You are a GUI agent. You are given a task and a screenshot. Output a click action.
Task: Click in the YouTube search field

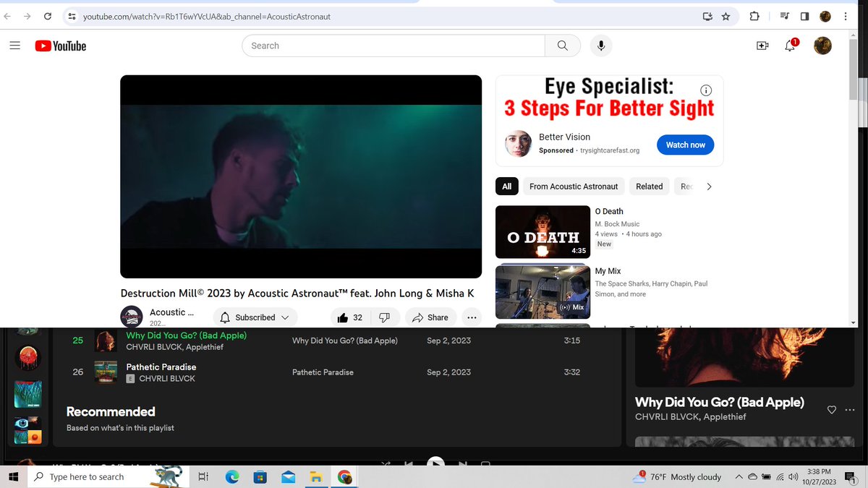(393, 46)
